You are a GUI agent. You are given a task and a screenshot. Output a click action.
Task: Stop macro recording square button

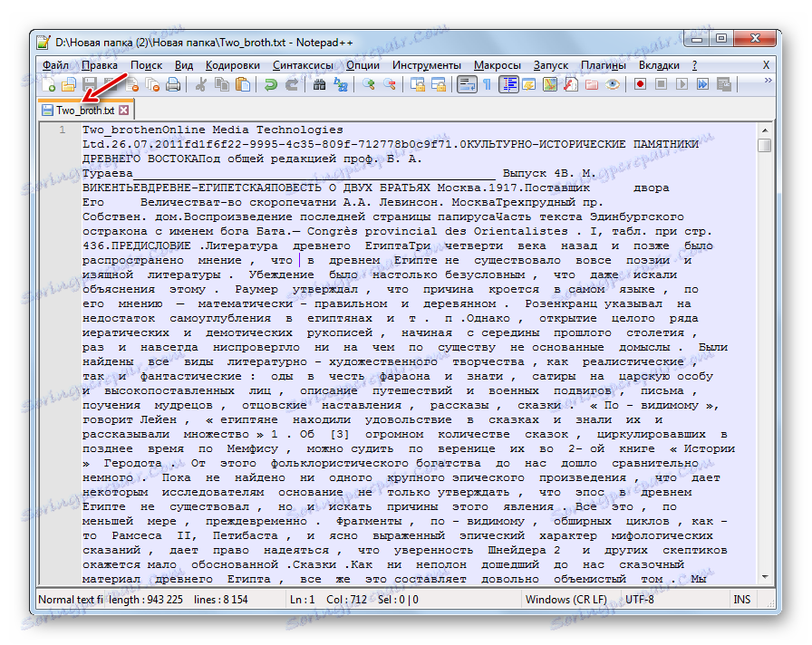661,84
